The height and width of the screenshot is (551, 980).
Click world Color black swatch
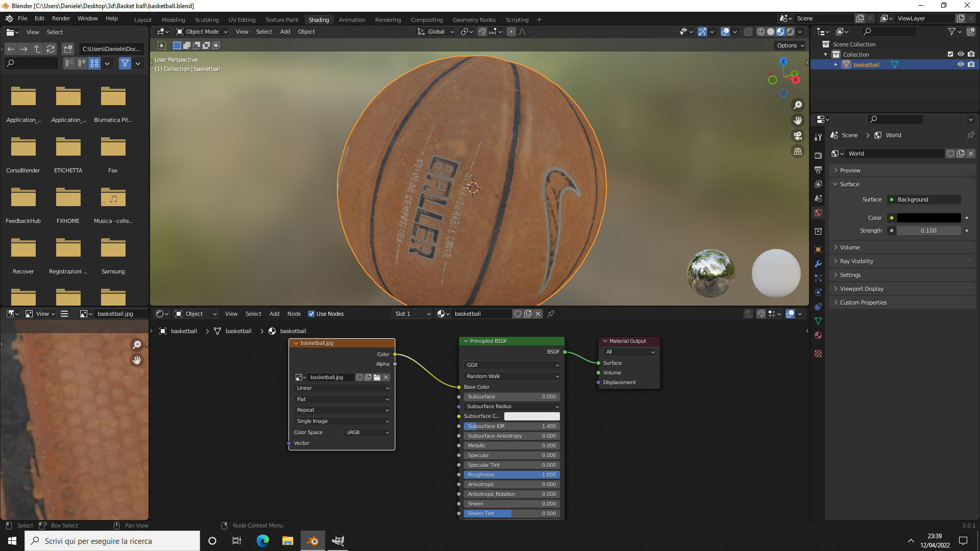[928, 218]
